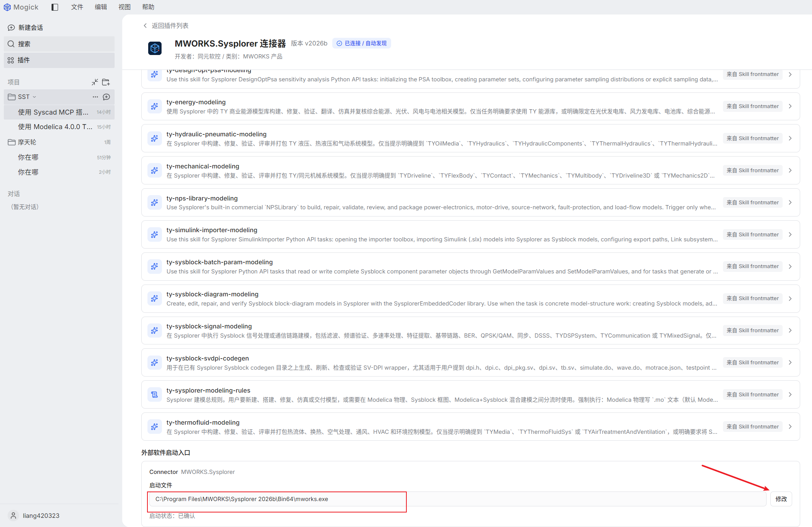Expand the SST project dropdown chevron

tap(34, 97)
